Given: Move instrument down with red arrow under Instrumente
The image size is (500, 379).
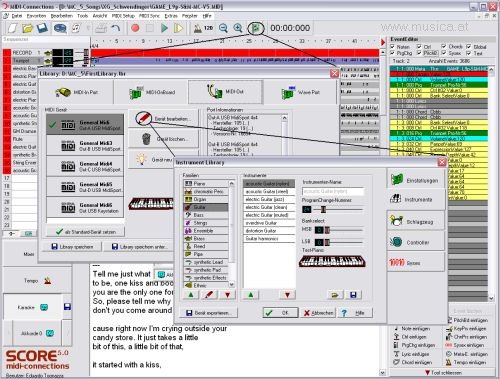Looking at the screenshot, I should coord(287,295).
